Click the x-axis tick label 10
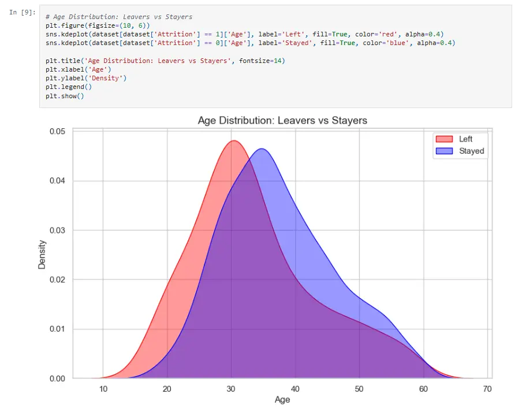Image resolution: width=526 pixels, height=420 pixels. (103, 389)
